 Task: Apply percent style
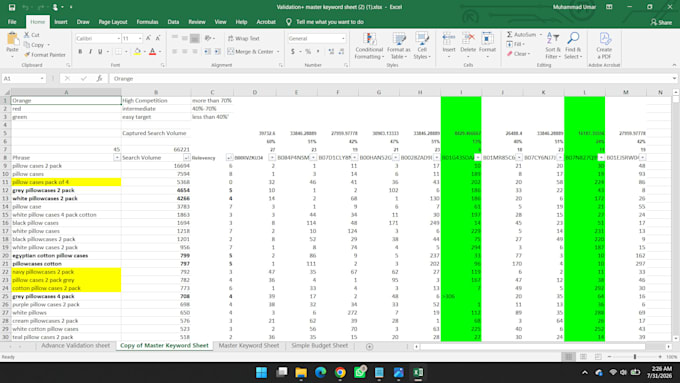(308, 52)
